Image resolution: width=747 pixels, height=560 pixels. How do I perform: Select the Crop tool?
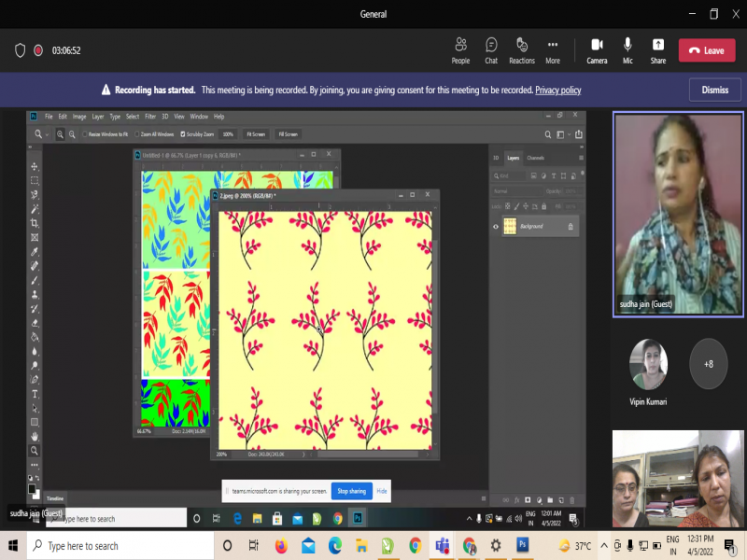[35, 223]
